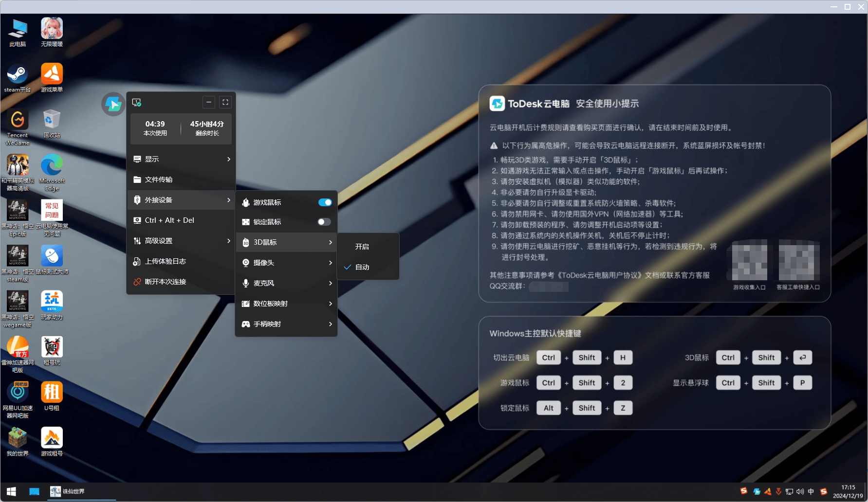The image size is (868, 502).
Task: Enable the 锁定鼠标 switch
Action: coord(324,222)
